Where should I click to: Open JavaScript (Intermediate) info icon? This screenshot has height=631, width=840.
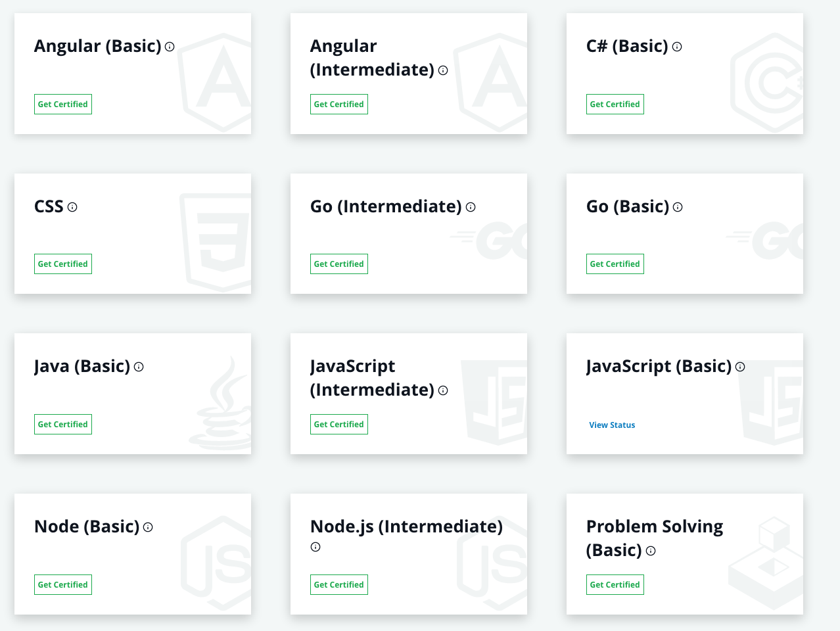coord(443,390)
